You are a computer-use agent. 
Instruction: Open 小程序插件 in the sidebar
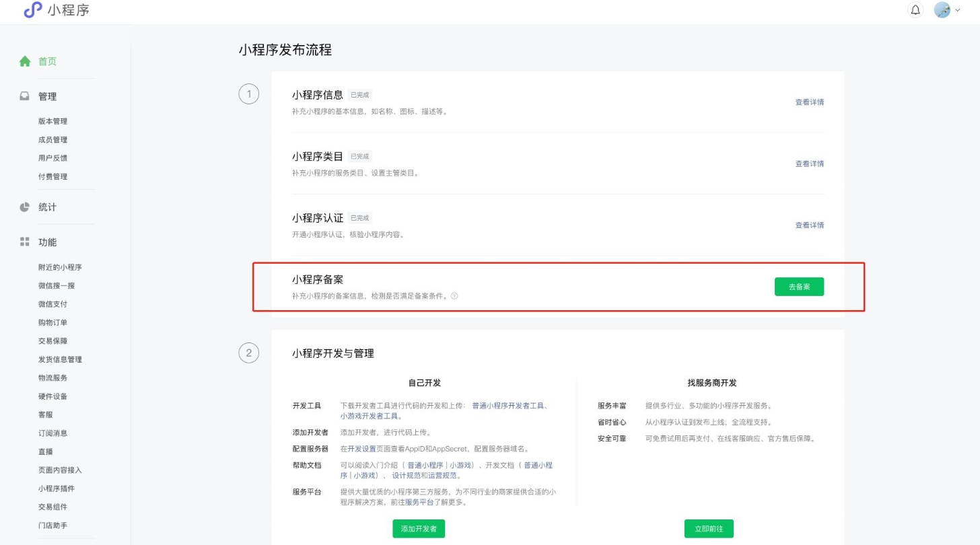pos(57,488)
